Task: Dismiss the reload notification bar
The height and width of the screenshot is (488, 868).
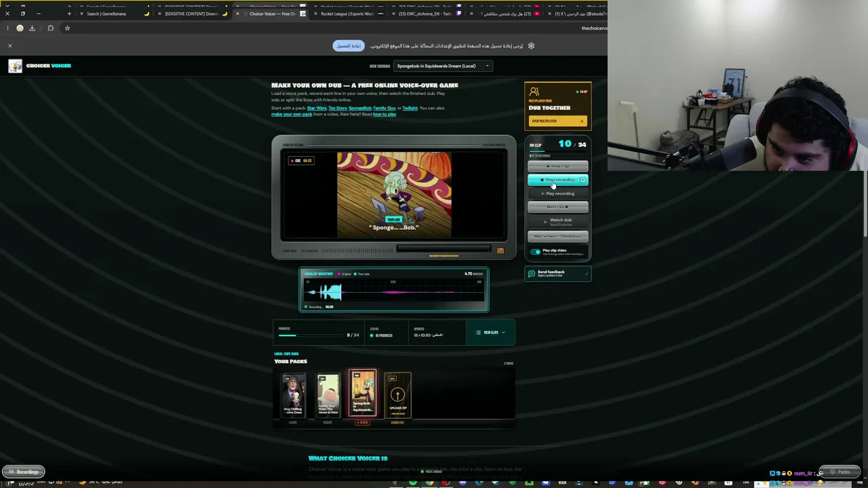Action: 10,45
